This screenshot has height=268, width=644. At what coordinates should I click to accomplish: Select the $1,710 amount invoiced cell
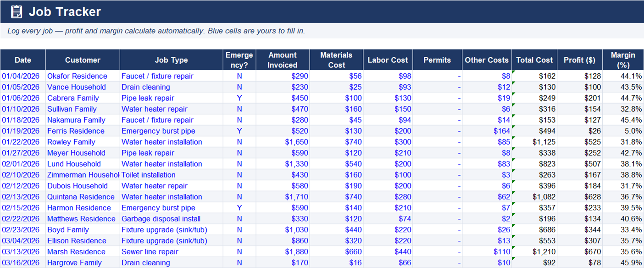(x=283, y=197)
